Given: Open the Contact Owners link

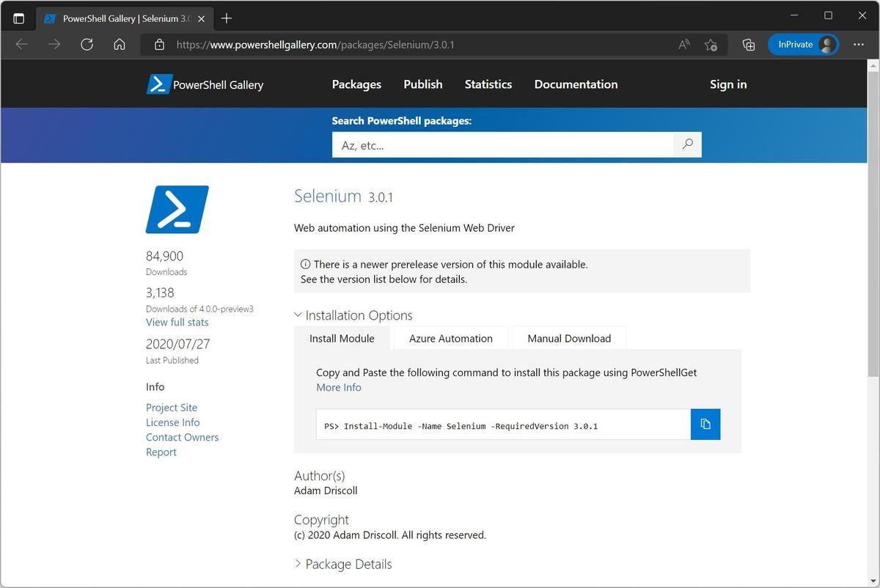Looking at the screenshot, I should point(182,437).
